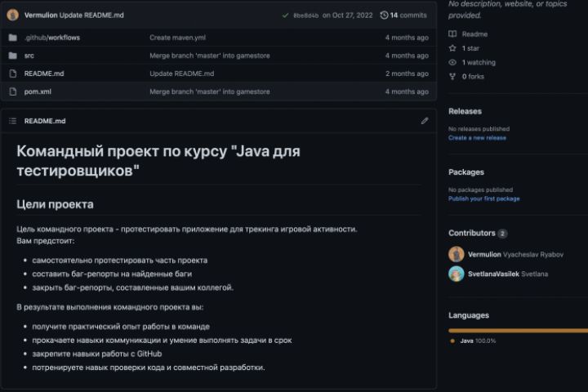This screenshot has width=588, height=392.
Task: Open README.md in the file list
Action: 44,73
